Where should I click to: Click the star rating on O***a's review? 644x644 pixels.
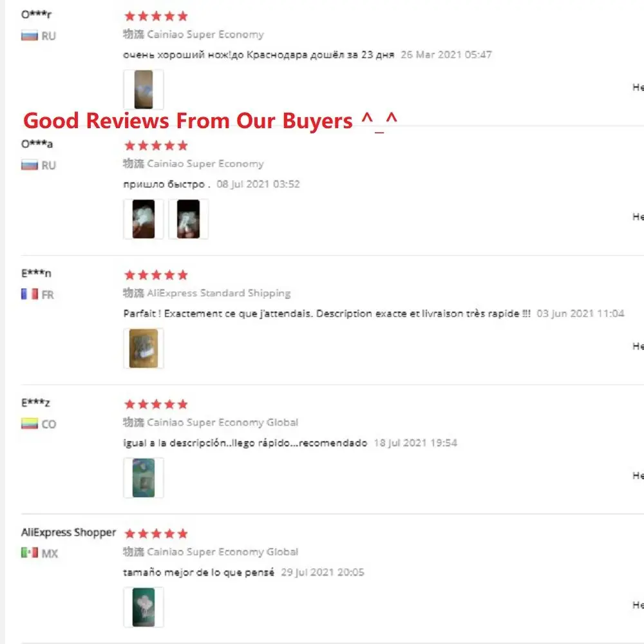[156, 146]
